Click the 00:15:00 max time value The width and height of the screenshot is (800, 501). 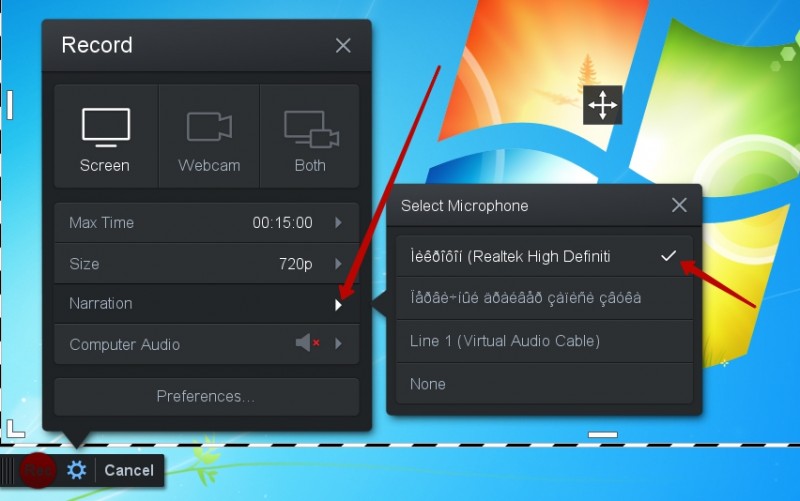pos(282,223)
